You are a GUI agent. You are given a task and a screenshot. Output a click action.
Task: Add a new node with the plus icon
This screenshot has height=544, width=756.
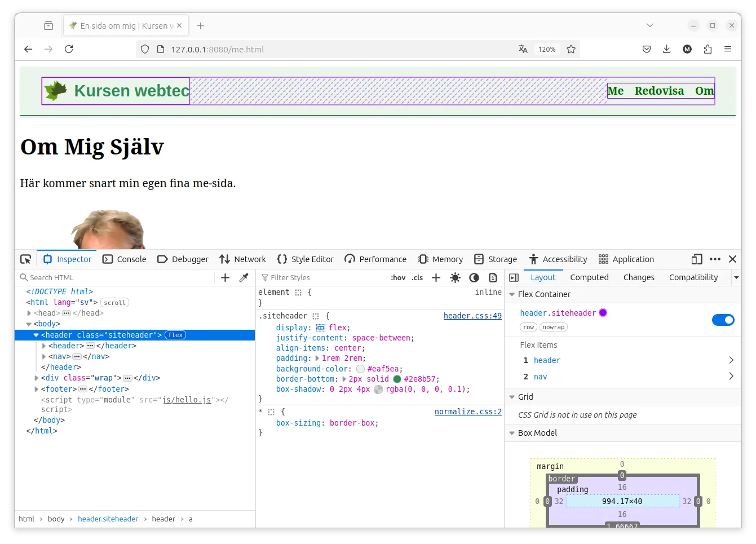pos(225,277)
